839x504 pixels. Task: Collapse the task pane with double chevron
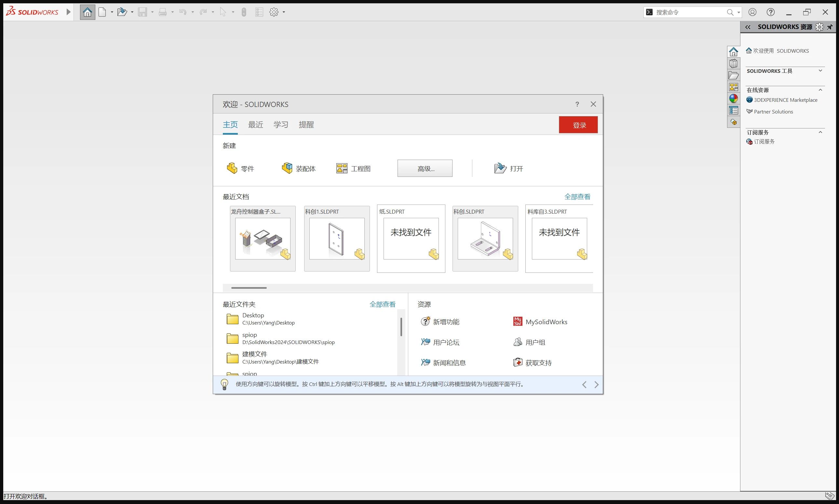748,27
